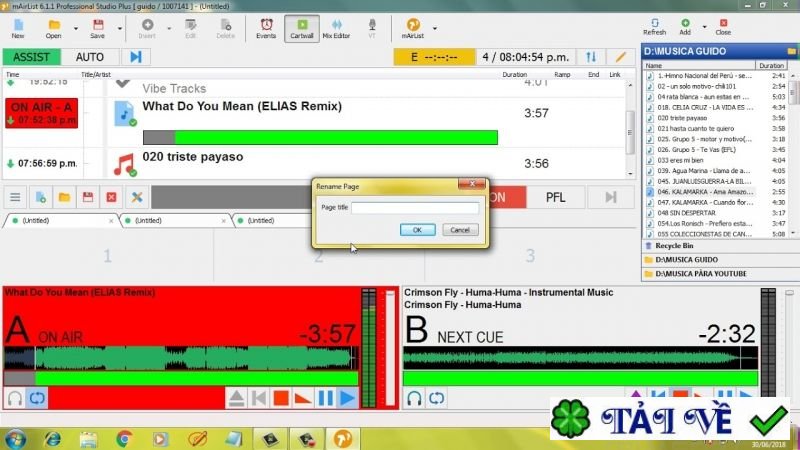800x450 pixels.
Task: Click cartwall next-cart skip button
Action: point(611,197)
